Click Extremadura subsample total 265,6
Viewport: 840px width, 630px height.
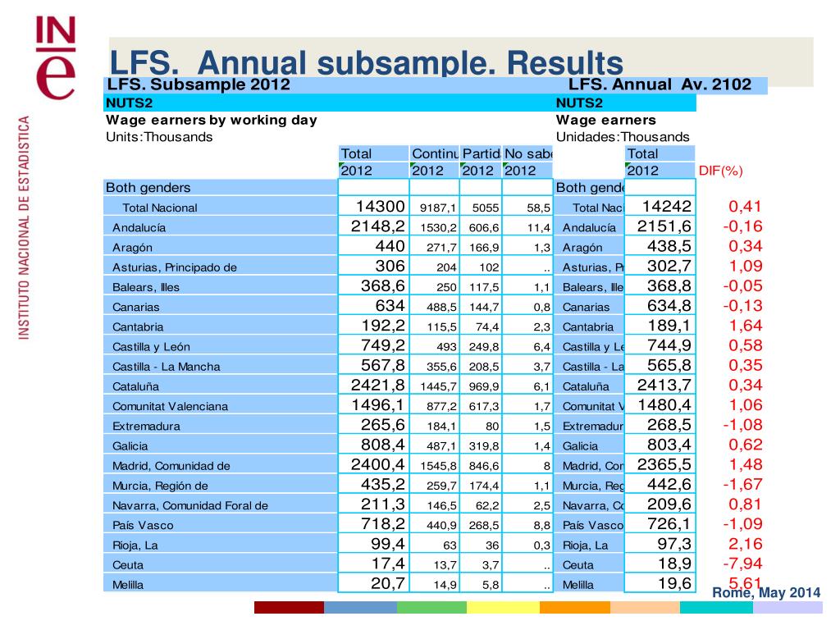pos(383,424)
